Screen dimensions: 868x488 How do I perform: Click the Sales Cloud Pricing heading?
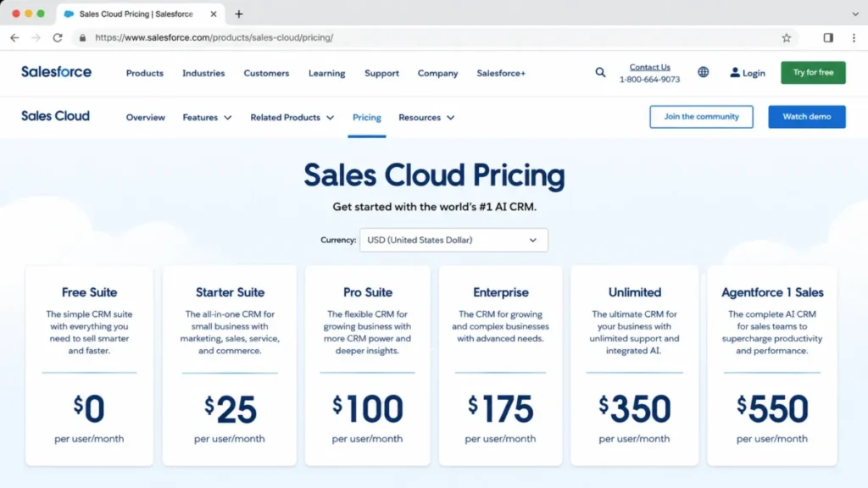pos(434,175)
